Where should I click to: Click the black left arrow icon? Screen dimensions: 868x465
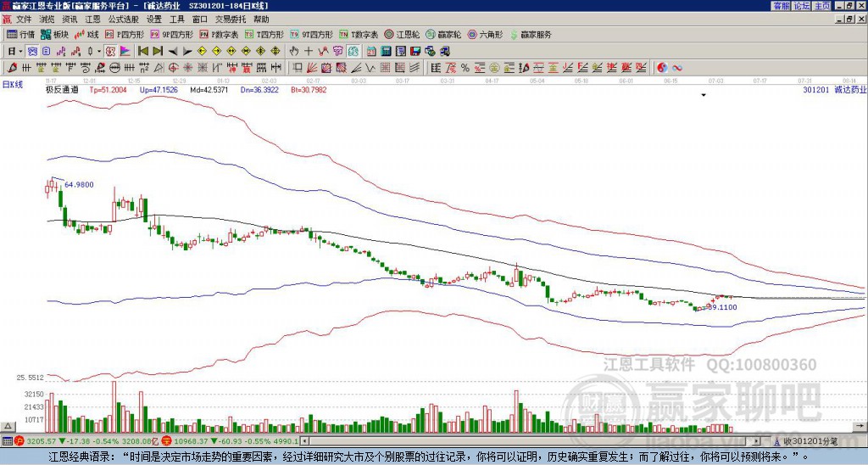(172, 52)
